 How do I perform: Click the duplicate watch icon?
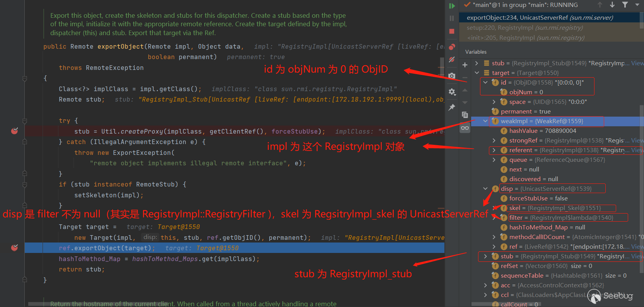465,115
